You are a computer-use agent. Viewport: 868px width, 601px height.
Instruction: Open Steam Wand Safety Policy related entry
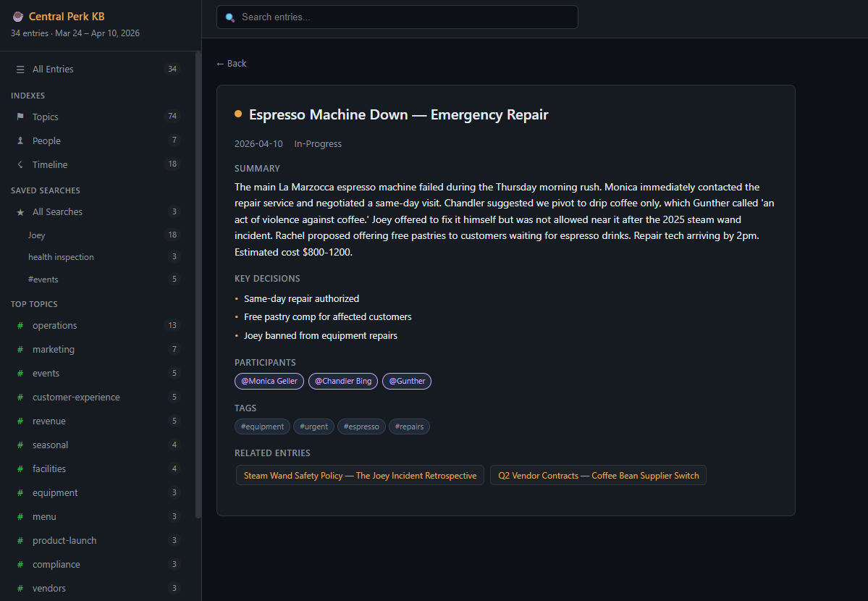click(360, 476)
